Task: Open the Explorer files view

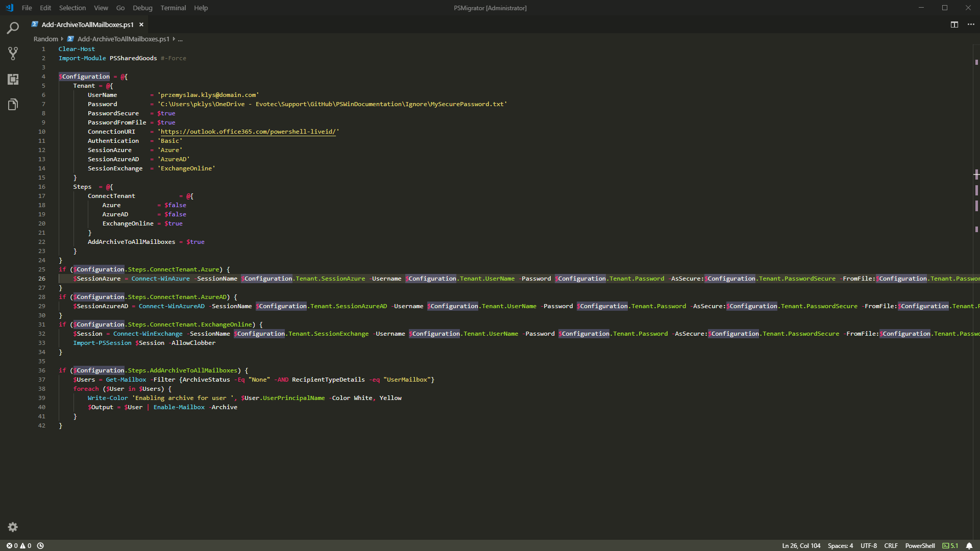Action: pos(13,105)
